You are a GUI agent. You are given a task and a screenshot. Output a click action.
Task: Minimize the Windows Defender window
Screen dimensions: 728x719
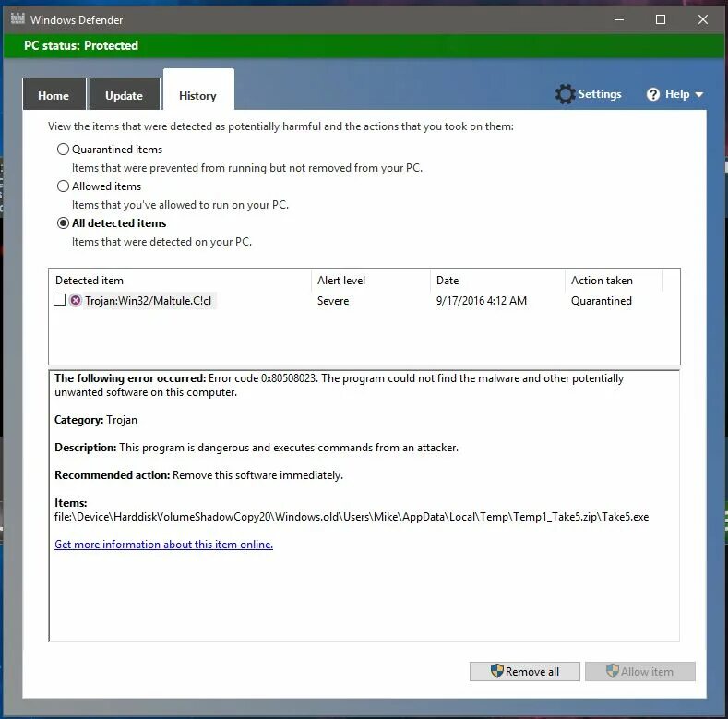(x=619, y=19)
